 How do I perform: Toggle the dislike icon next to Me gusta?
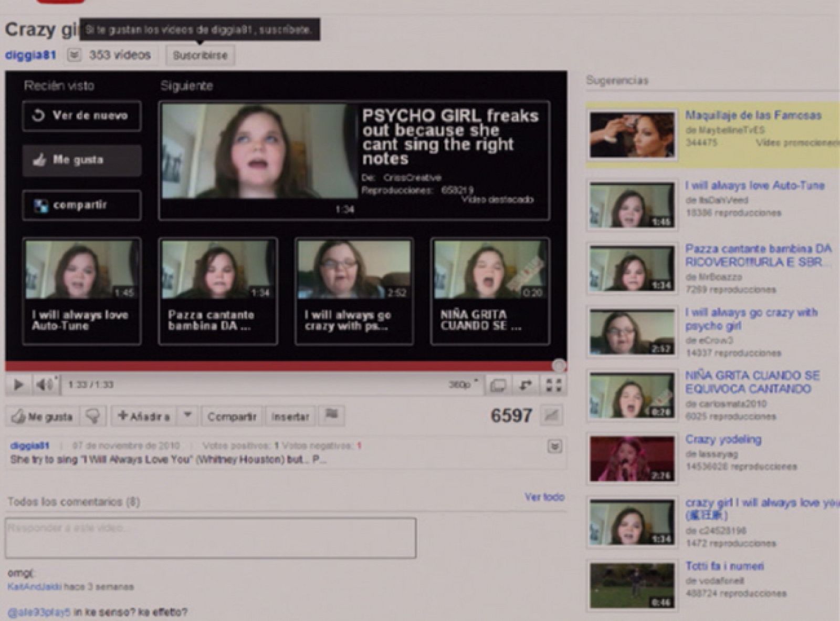(x=93, y=416)
